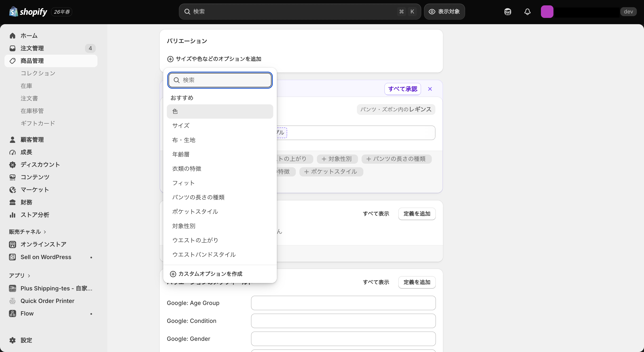Click the eye icon in 表示対象
Screen dimensions: 644x352
[x=432, y=11]
